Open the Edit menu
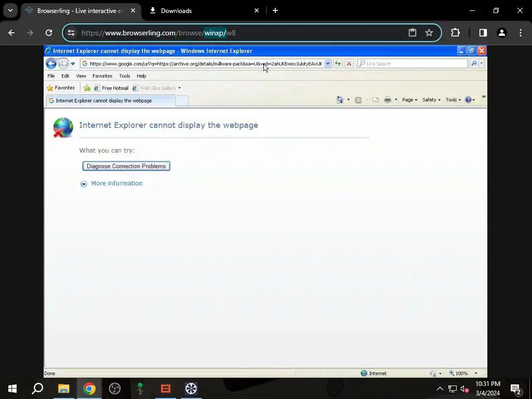The image size is (532, 399). (65, 76)
